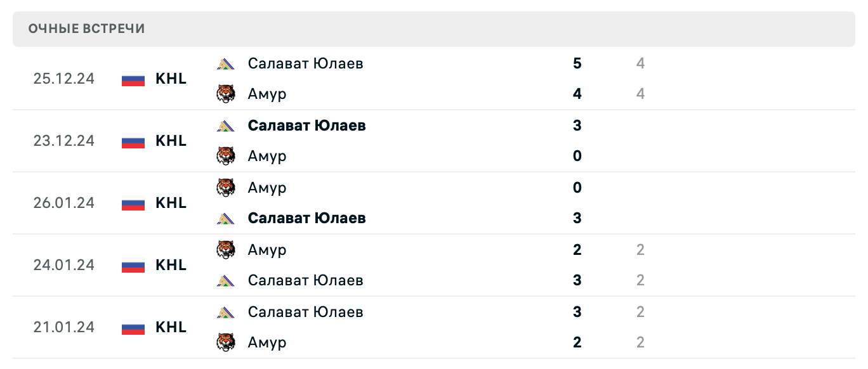Viewport: 868px width, 369px height.
Task: Click the Салават Юлаев team name in the top match
Action: [x=306, y=63]
